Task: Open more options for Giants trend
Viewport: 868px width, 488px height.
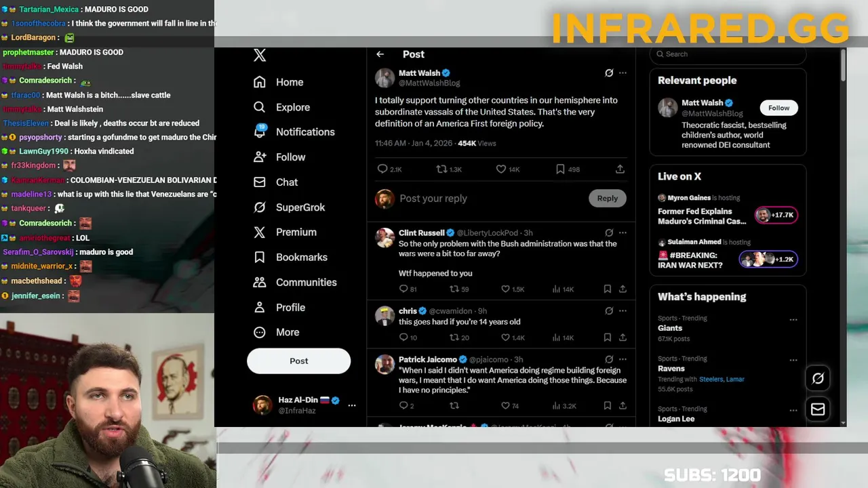Action: [x=793, y=320]
